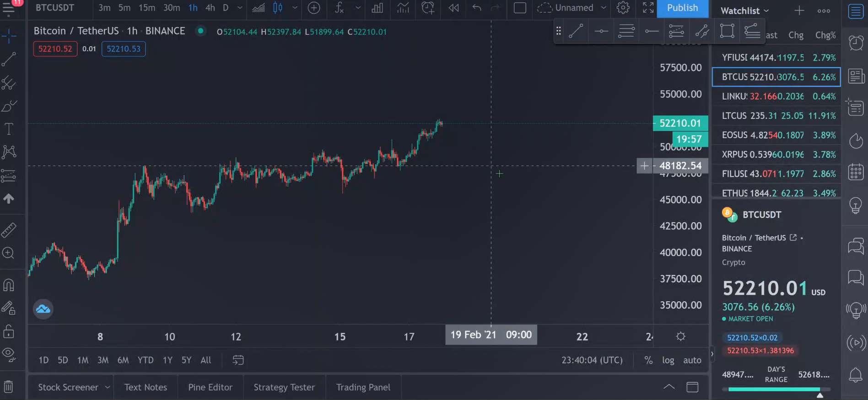Viewport: 868px width, 400px height.
Task: Open notifications bell in right sidebar
Action: click(x=856, y=375)
